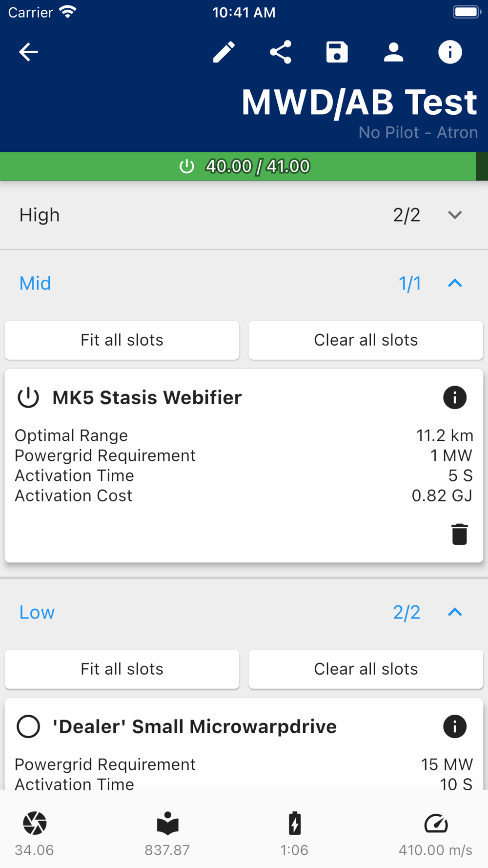Save the fitting with floppy icon
The width and height of the screenshot is (488, 868).
coord(337,52)
